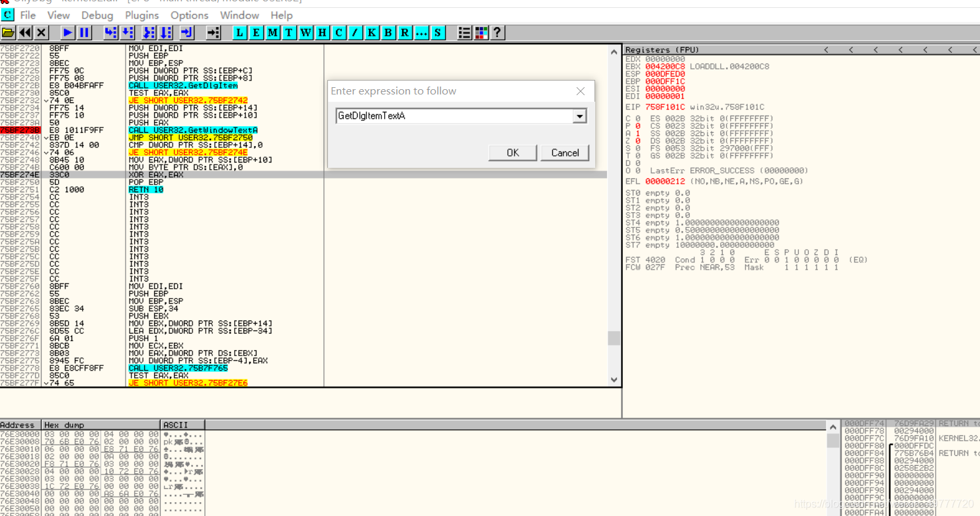Restart the program with the rewind icon
This screenshot has width=980, height=516.
pos(25,32)
